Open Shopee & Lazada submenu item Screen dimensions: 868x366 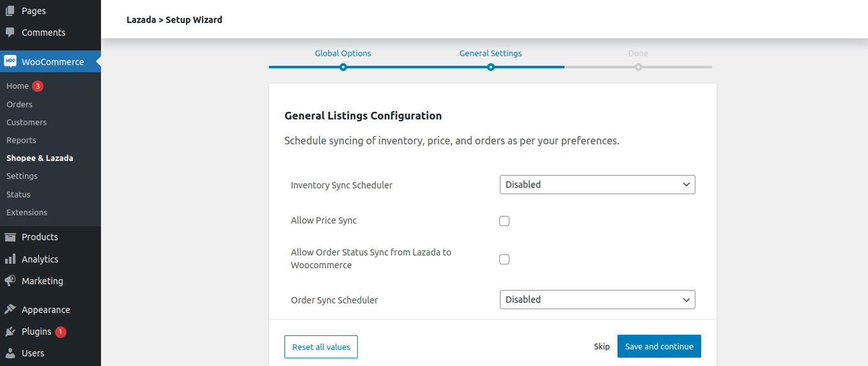(40, 158)
